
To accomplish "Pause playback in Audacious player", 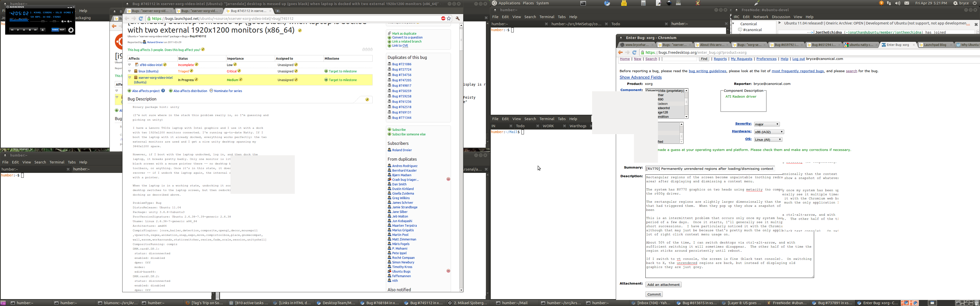I will 24,30.
